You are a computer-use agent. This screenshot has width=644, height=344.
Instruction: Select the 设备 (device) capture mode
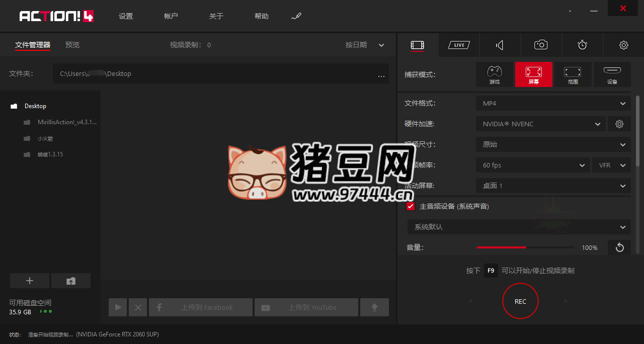[612, 74]
